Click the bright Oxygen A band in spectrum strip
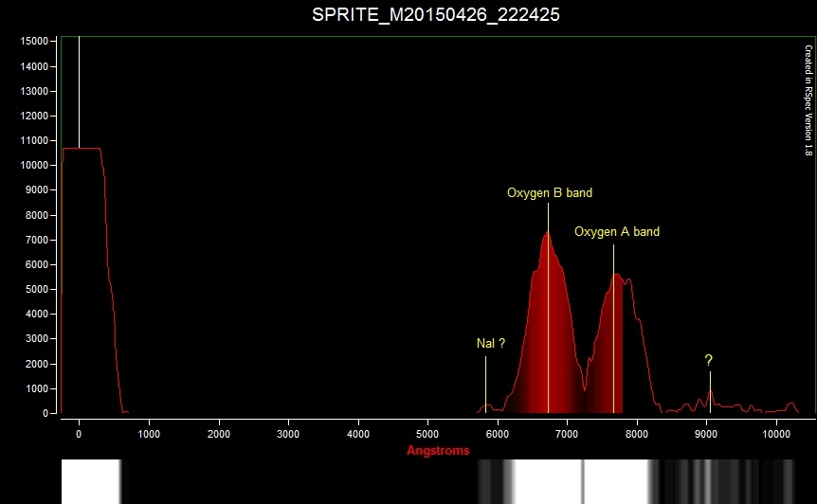 point(616,481)
